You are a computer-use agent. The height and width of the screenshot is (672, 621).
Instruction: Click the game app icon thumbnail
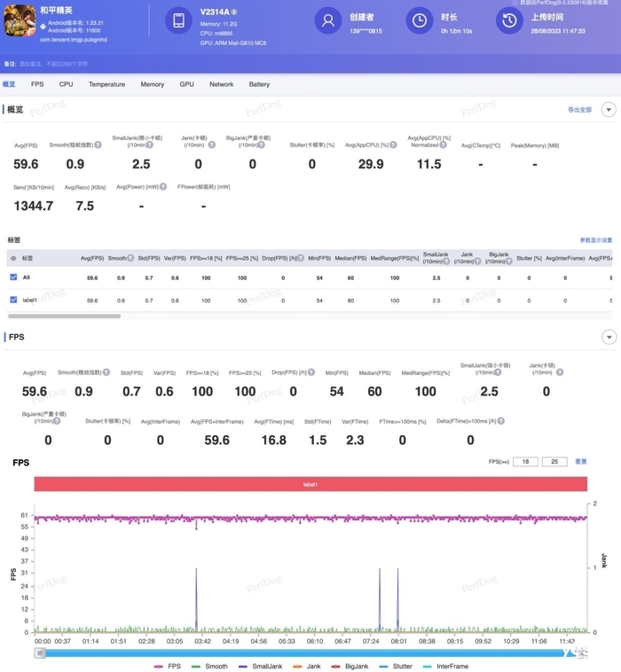20,20
